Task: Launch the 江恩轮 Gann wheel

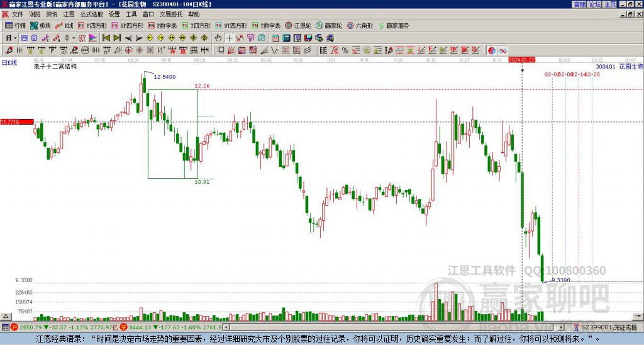Action: point(299,25)
